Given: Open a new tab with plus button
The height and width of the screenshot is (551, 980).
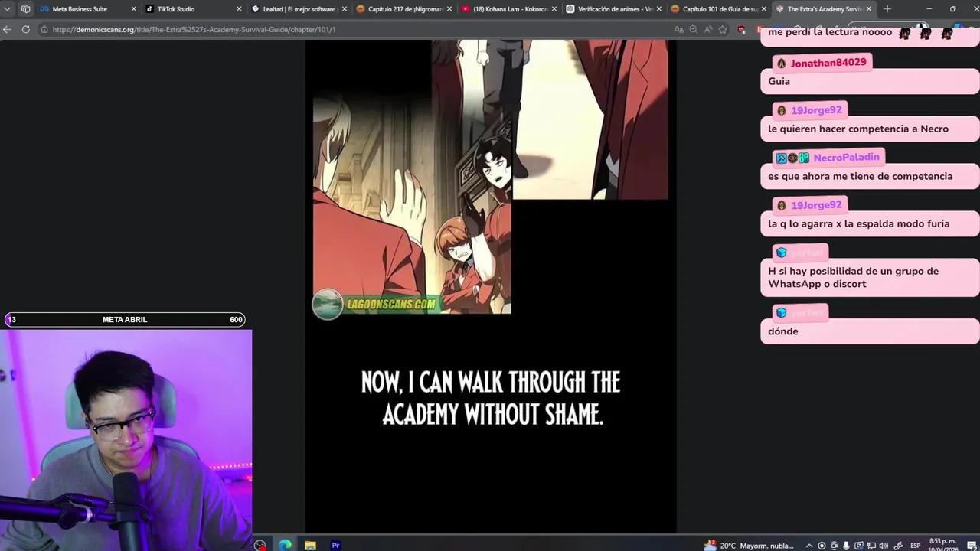Looking at the screenshot, I should pos(887,9).
